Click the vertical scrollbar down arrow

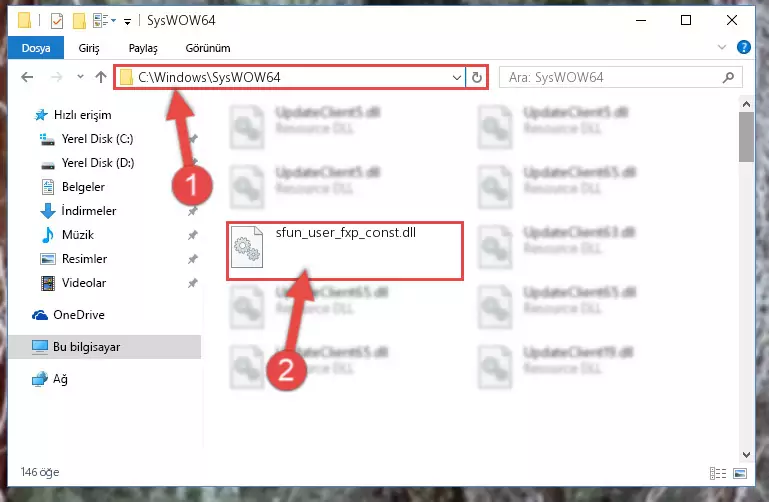click(746, 454)
